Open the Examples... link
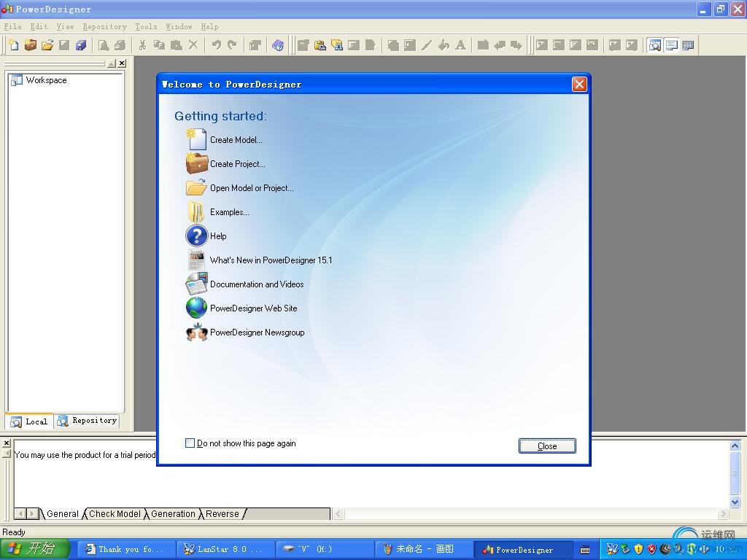Image resolution: width=747 pixels, height=560 pixels. pos(230,212)
